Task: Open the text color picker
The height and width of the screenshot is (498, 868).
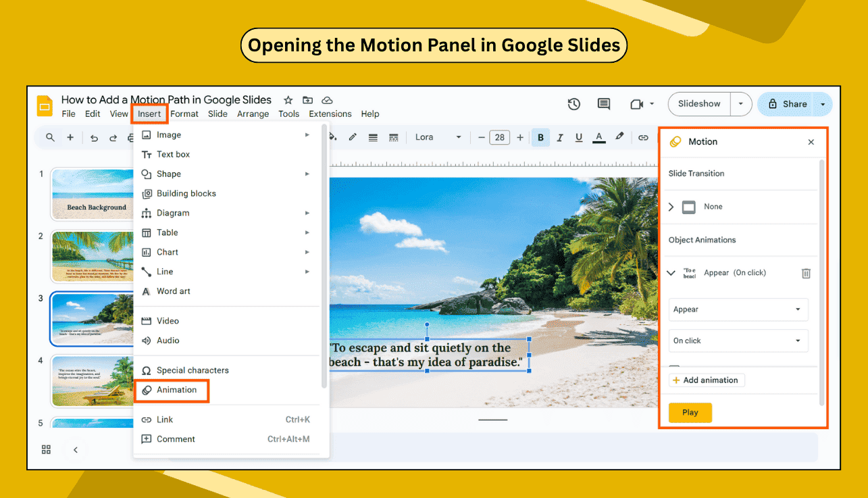Action: pos(598,137)
